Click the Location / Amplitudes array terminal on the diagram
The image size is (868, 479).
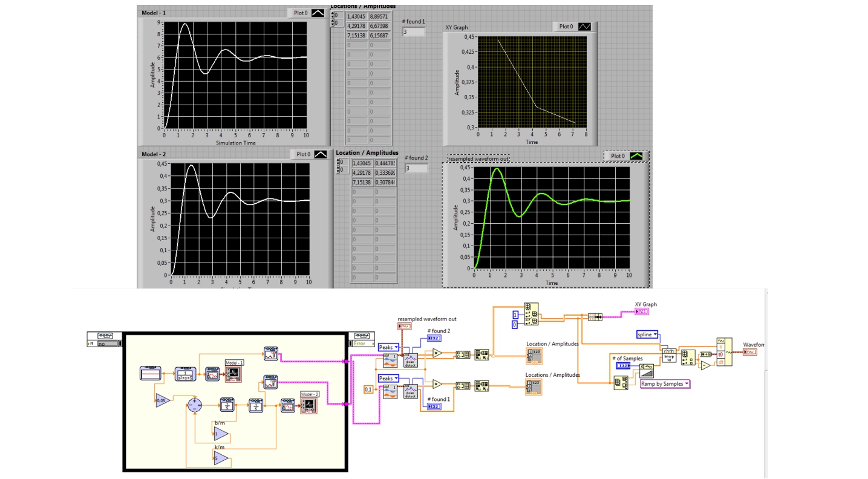point(535,356)
